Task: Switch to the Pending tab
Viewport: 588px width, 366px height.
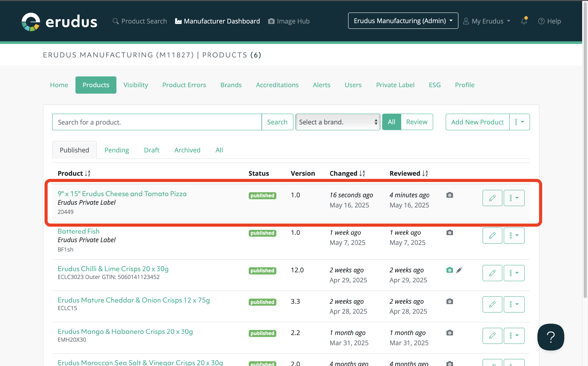Action: click(x=117, y=150)
